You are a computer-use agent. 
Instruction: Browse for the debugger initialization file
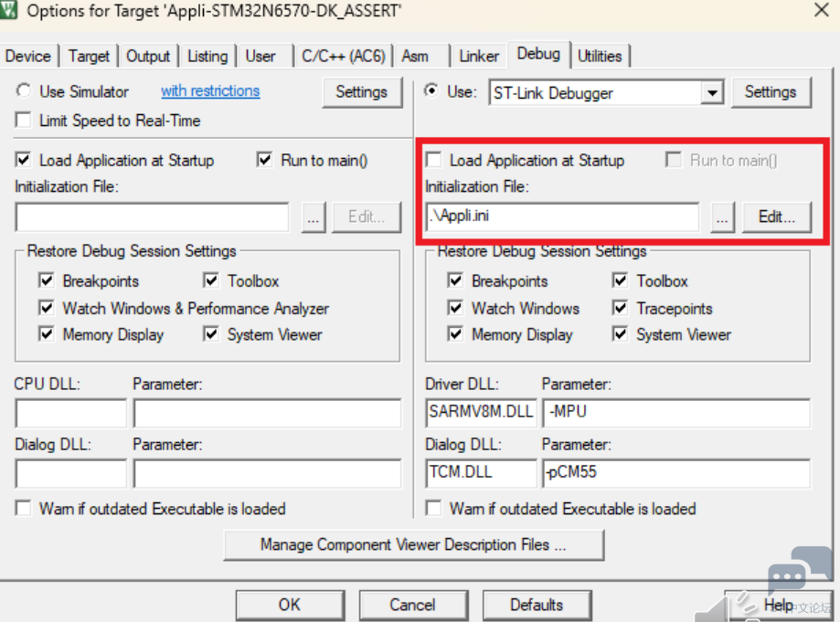pyautogui.click(x=722, y=216)
